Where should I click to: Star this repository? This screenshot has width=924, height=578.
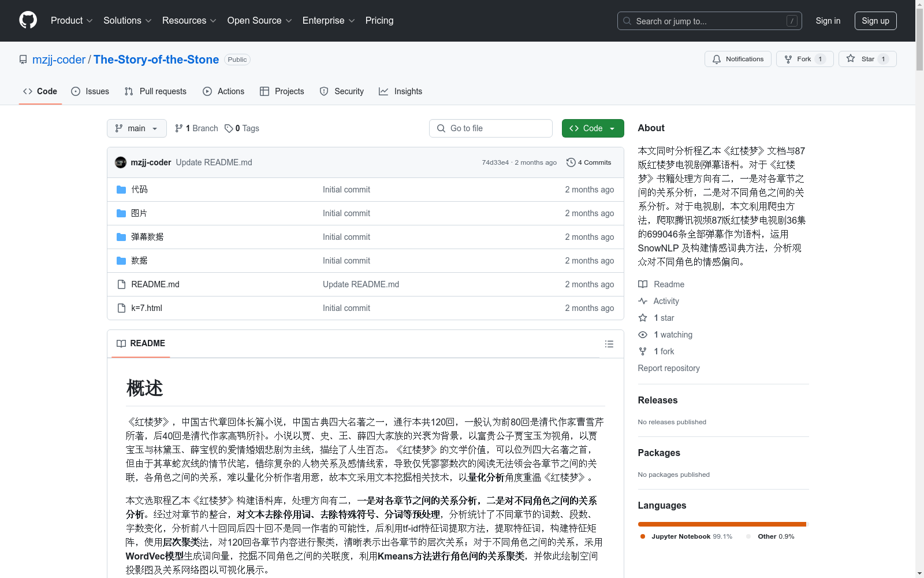pos(867,59)
